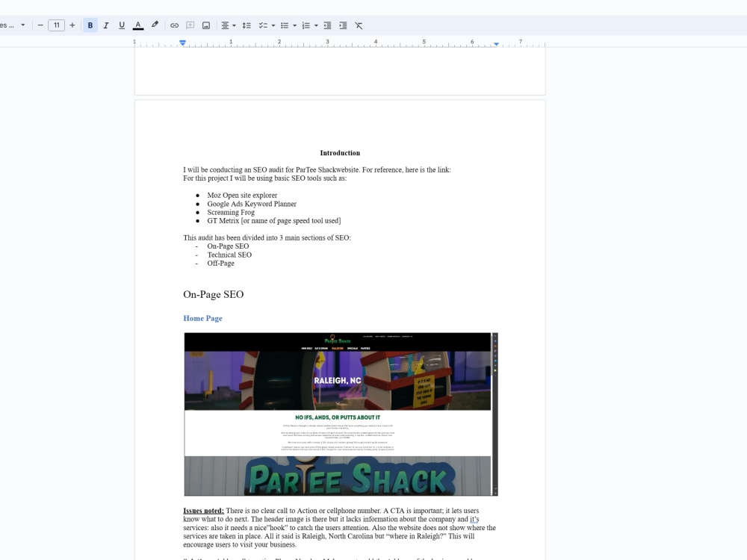Open the font family dropdown
Screen dimensions: 747x560
[13, 25]
